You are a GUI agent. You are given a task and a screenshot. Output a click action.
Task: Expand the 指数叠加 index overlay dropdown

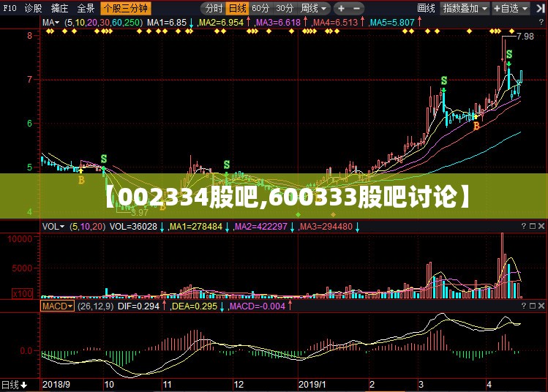[465, 8]
